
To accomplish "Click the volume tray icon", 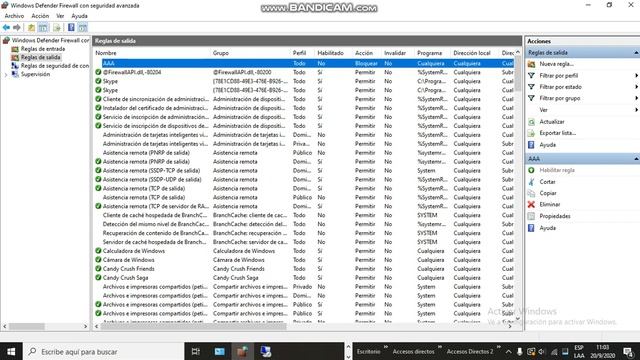I will tap(542, 351).
